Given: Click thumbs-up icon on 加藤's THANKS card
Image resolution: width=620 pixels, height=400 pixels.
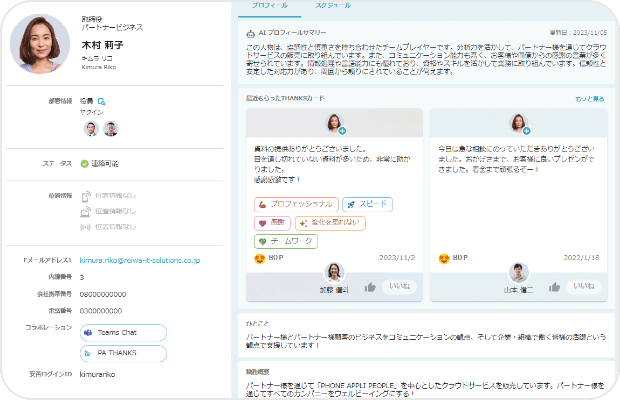Looking at the screenshot, I should (371, 286).
